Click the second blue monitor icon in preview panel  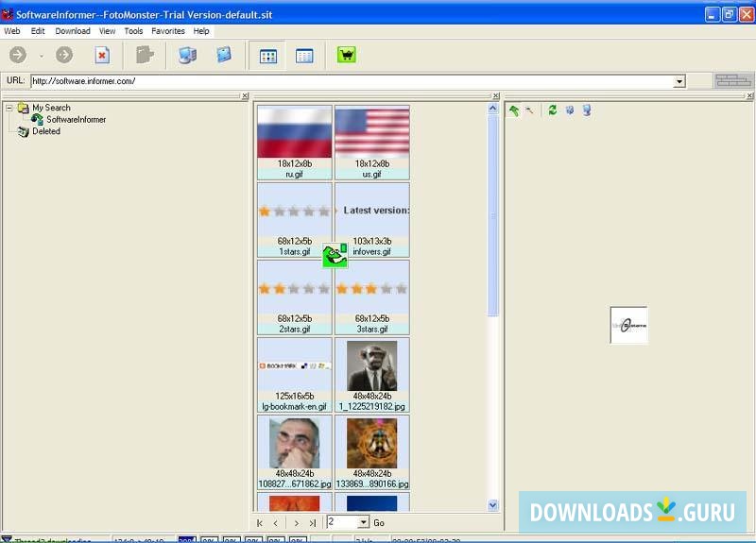click(x=587, y=110)
